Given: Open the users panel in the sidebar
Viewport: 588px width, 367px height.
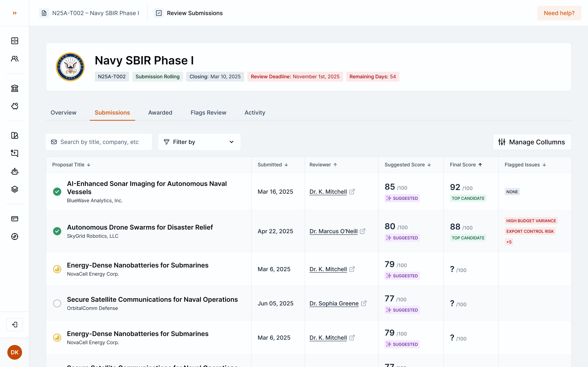Looking at the screenshot, I should click(x=14, y=59).
